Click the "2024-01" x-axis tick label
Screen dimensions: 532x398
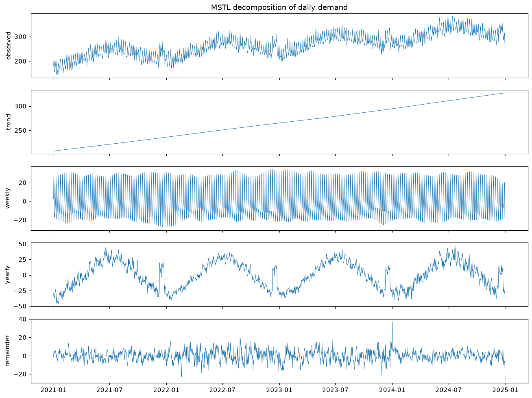pyautogui.click(x=392, y=390)
